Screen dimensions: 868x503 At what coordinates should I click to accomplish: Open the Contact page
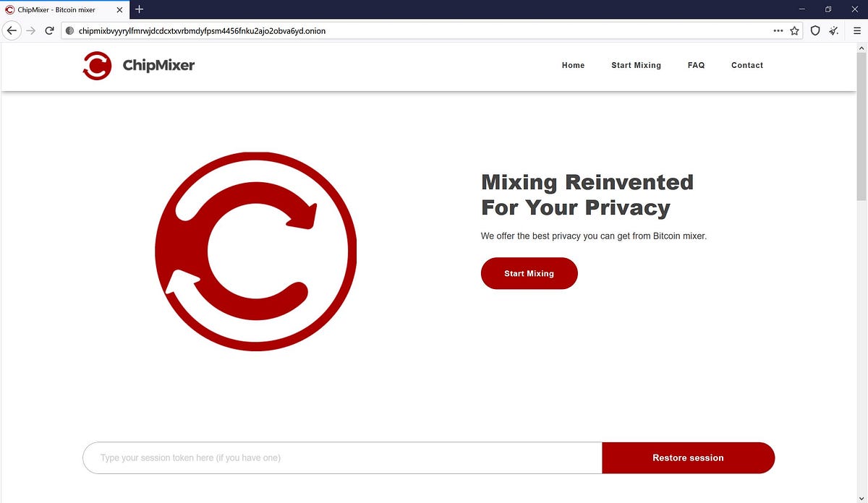pyautogui.click(x=747, y=65)
